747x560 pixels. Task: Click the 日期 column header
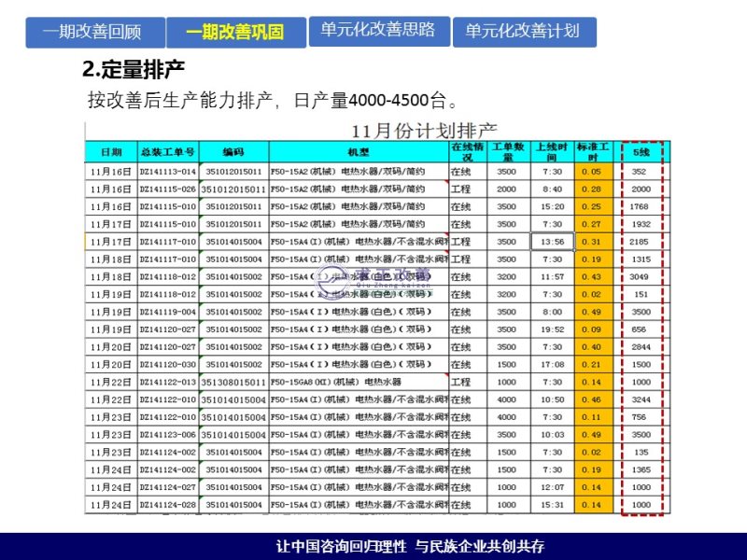click(111, 151)
